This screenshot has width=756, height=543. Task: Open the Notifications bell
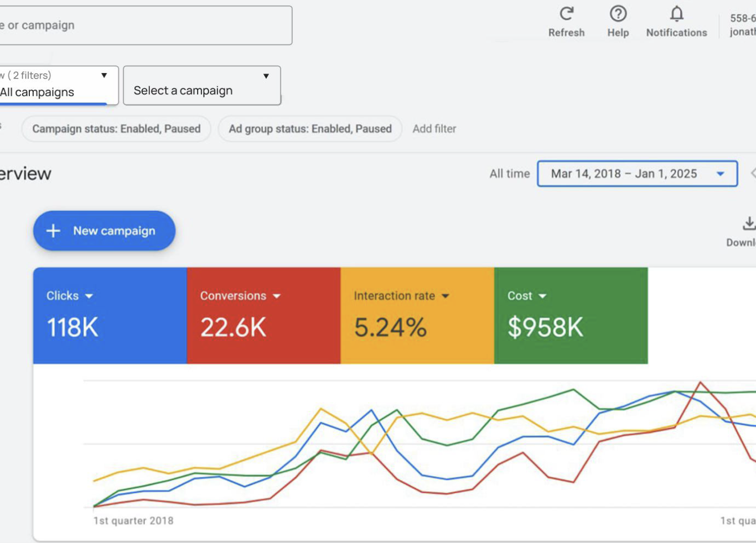coord(676,14)
